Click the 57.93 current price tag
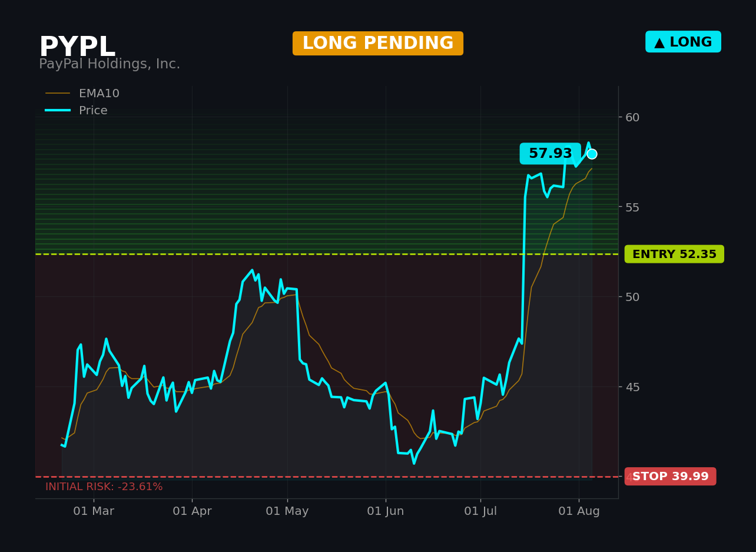Viewport: 756px width, 552px height. [x=550, y=154]
